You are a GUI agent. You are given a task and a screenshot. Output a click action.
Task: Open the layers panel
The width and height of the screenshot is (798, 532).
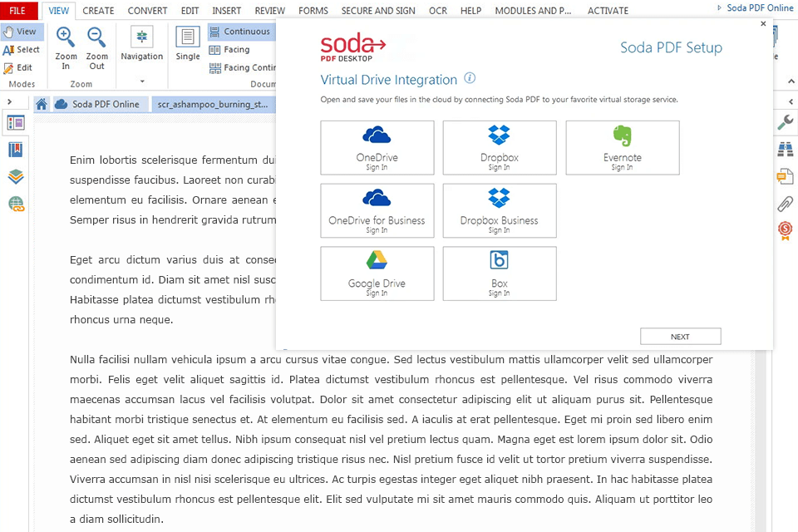coord(16,177)
